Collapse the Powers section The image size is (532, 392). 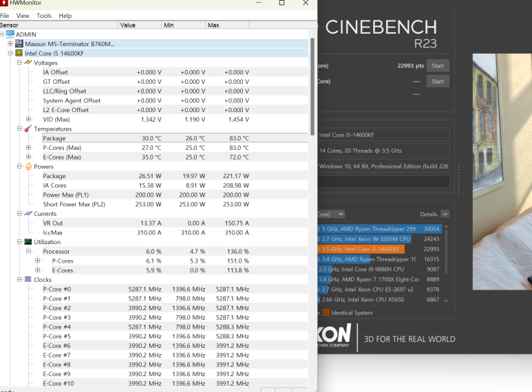point(19,166)
